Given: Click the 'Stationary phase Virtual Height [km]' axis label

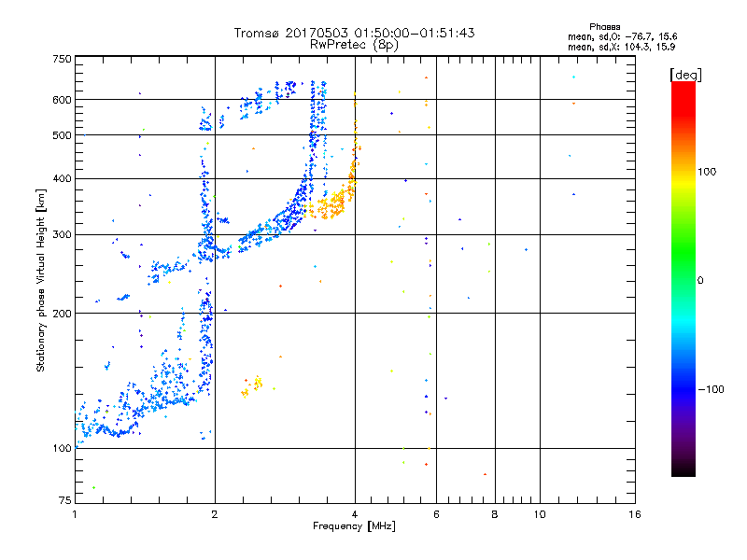Looking at the screenshot, I should (41, 280).
